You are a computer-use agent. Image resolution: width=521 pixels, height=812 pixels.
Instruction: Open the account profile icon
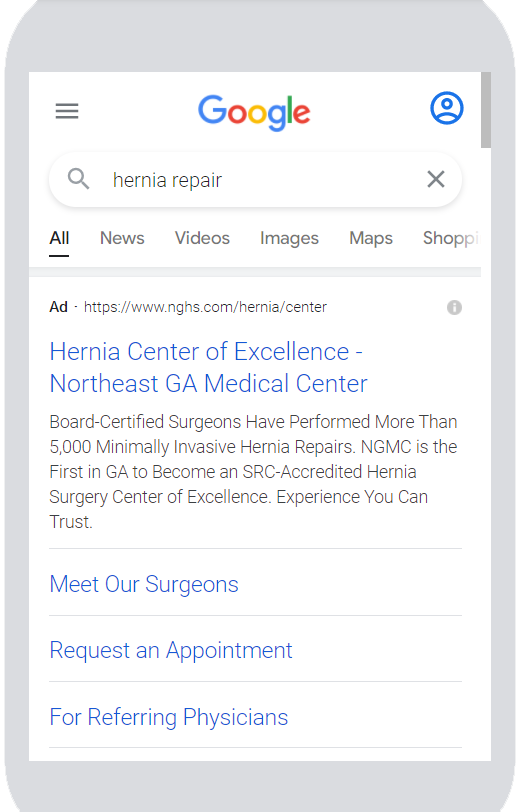coord(446,108)
